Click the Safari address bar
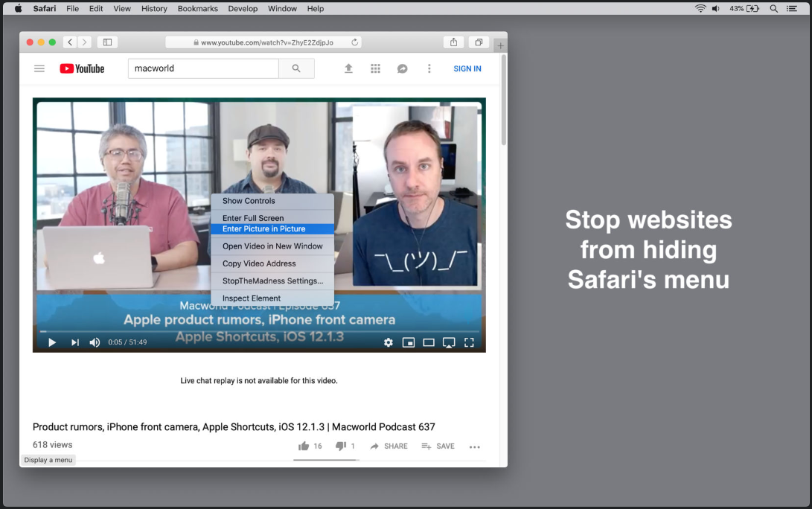Screen dimensions: 812x509 [x=263, y=42]
